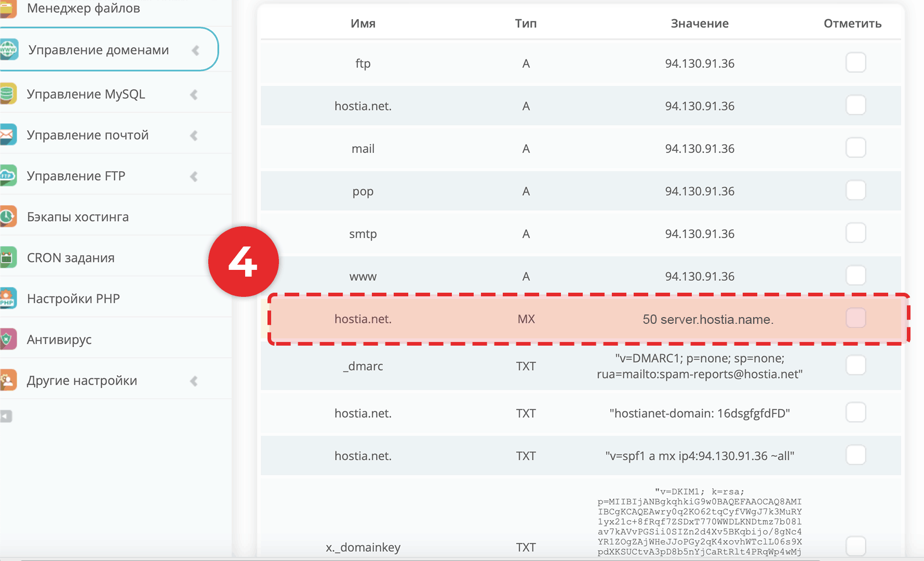Open Настройки PHP section
Image resolution: width=924 pixels, height=561 pixels.
pyautogui.click(x=73, y=298)
